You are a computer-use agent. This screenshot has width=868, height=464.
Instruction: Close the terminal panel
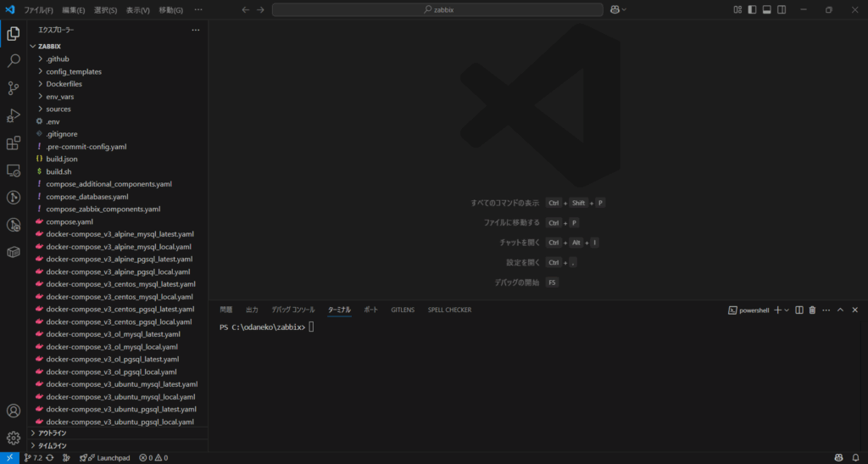coord(854,310)
